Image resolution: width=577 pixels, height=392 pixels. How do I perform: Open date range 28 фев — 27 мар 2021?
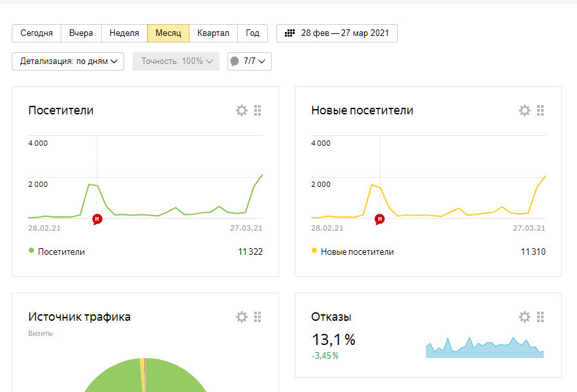(x=337, y=33)
